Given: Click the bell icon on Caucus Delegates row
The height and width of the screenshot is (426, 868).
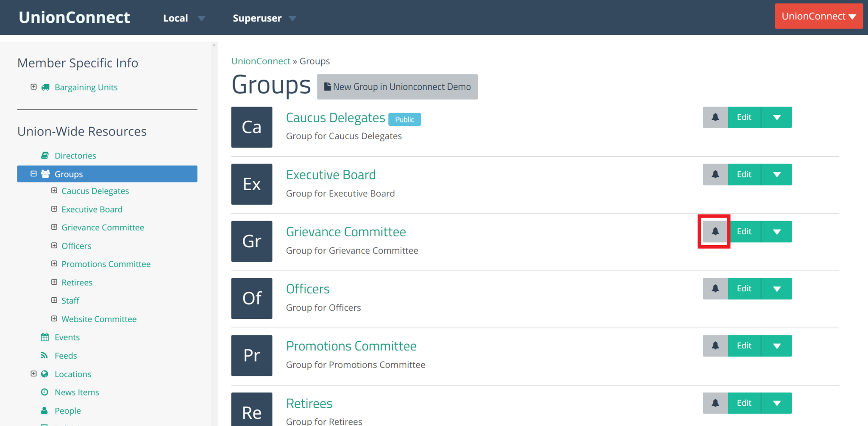Looking at the screenshot, I should coord(715,117).
